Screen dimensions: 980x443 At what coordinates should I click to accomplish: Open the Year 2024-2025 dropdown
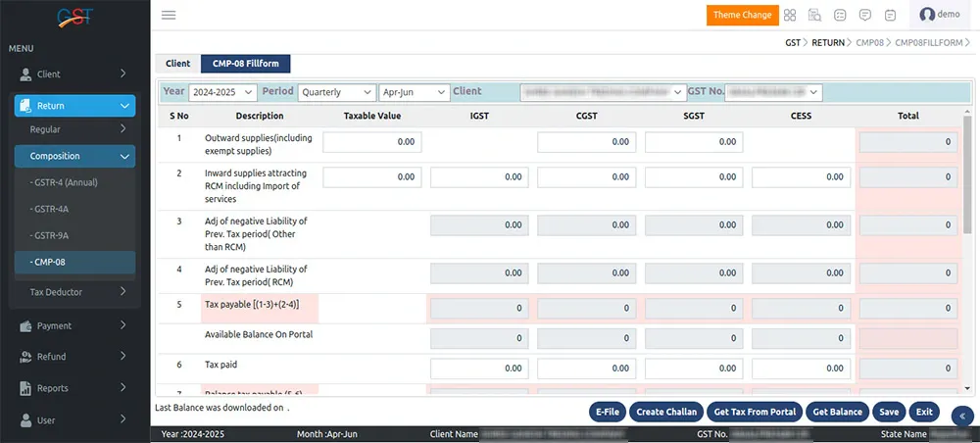(x=222, y=92)
